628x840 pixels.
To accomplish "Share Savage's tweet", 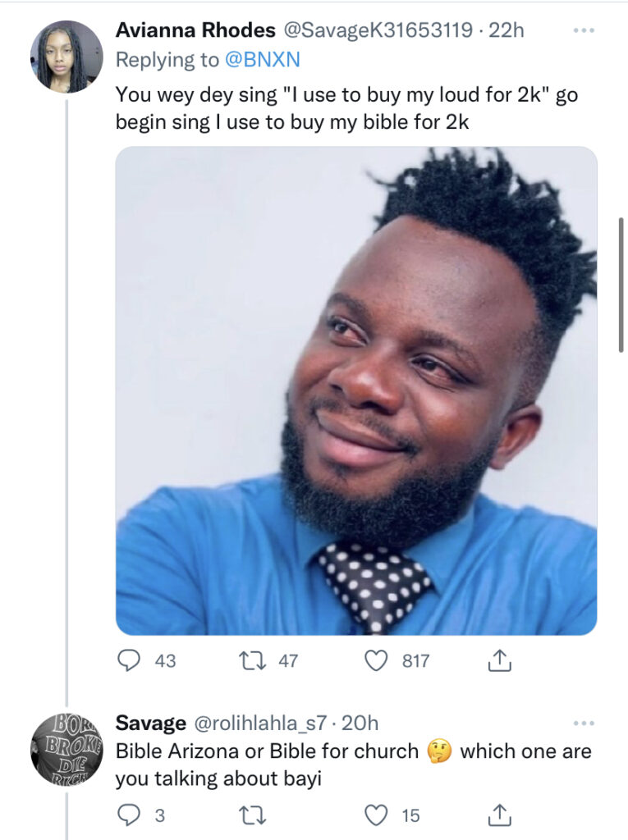I will click(500, 815).
